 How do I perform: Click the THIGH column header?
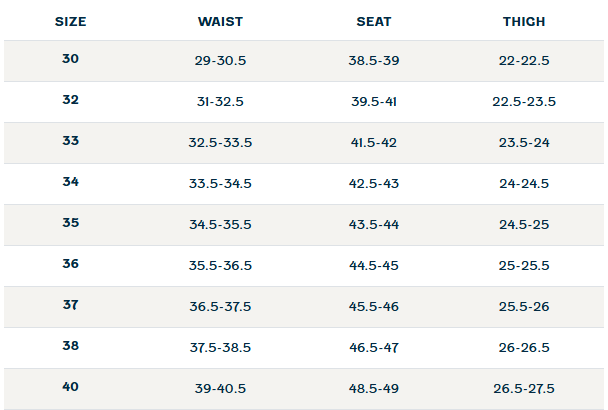point(524,21)
